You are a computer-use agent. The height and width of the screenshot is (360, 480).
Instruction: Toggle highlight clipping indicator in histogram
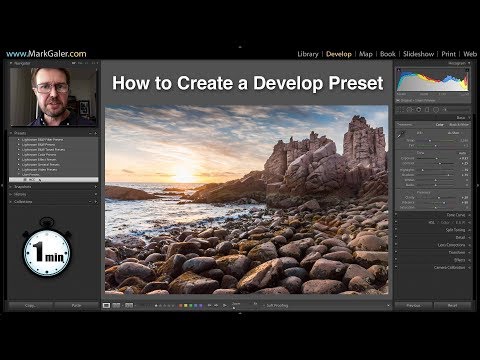[467, 70]
